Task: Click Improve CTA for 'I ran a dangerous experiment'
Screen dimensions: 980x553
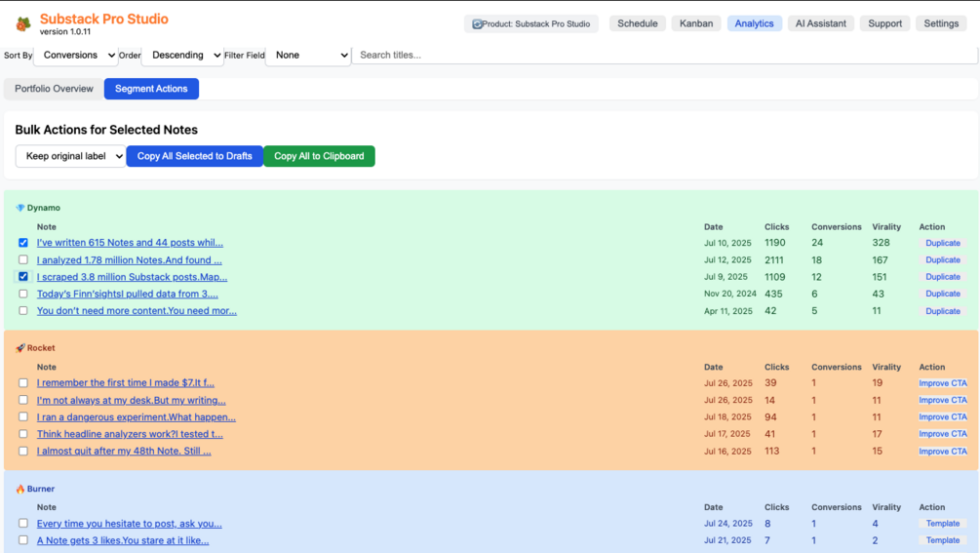Action: point(943,416)
